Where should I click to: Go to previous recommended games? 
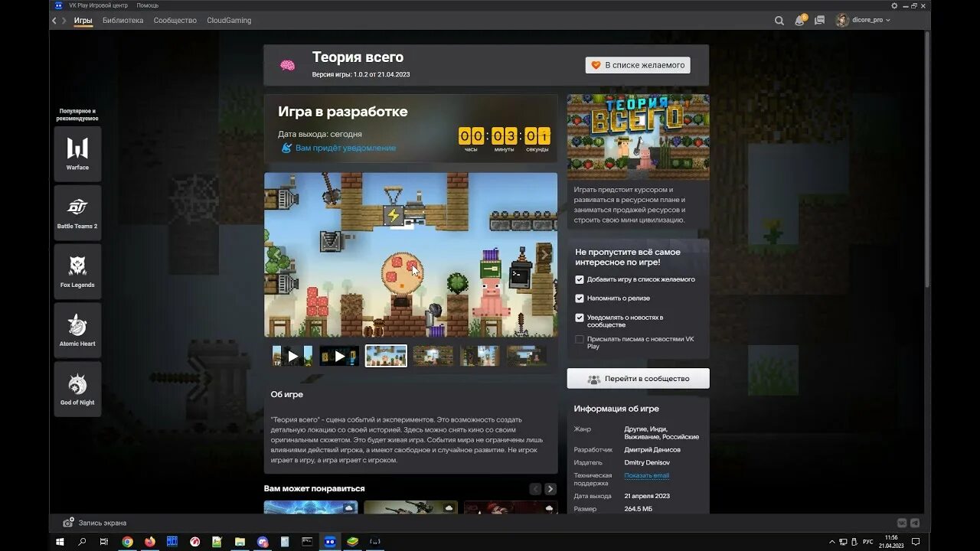535,489
